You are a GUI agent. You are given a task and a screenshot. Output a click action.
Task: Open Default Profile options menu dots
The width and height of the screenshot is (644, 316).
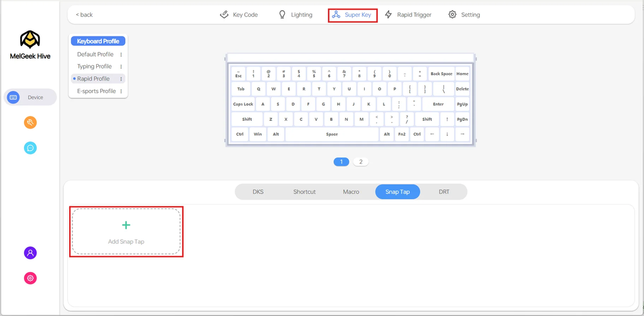click(121, 54)
